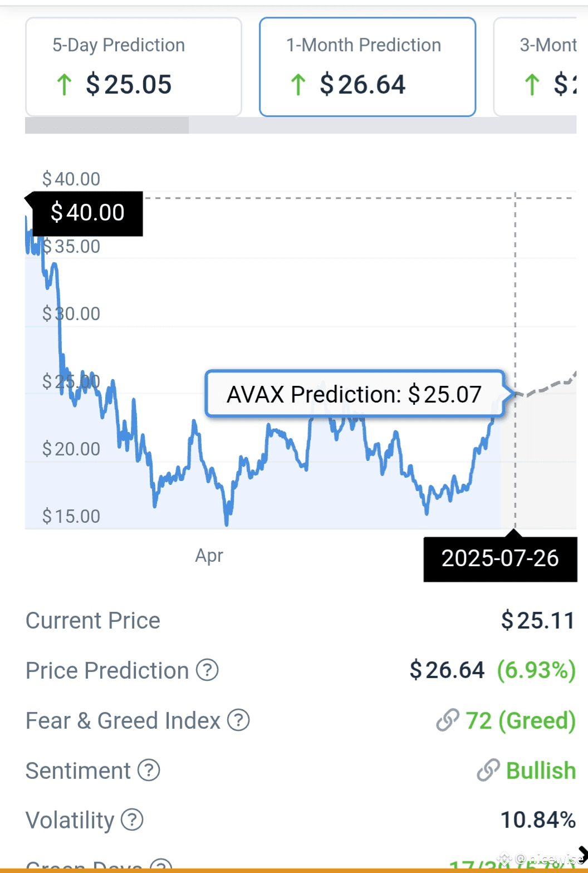Click the link icon beside 72 (Greed)
588x873 pixels.
448,720
